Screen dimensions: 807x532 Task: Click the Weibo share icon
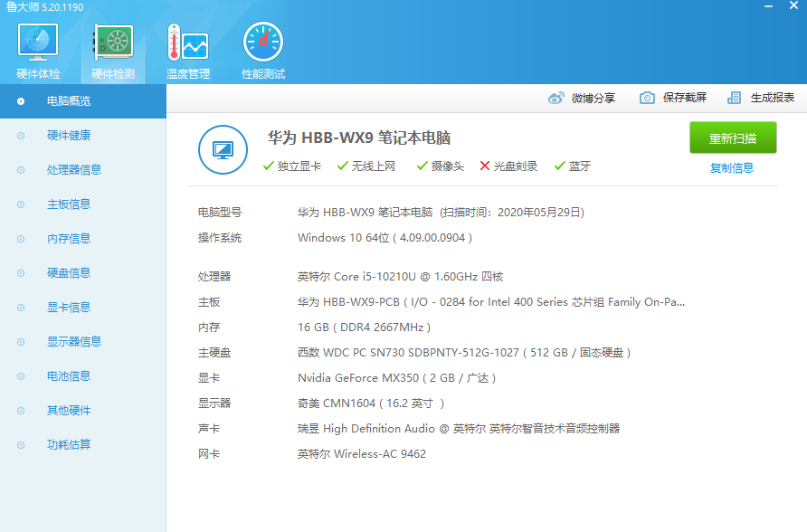pyautogui.click(x=555, y=98)
